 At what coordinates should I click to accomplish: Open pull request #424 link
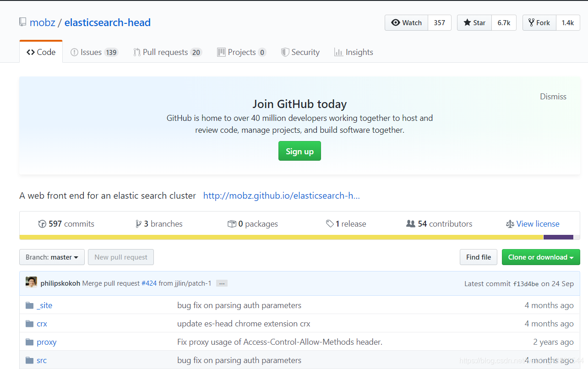click(149, 283)
